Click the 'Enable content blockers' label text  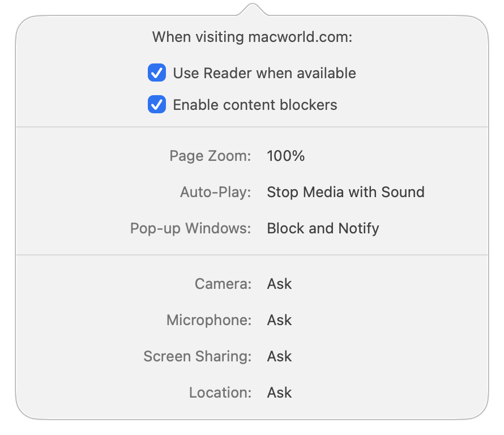255,105
